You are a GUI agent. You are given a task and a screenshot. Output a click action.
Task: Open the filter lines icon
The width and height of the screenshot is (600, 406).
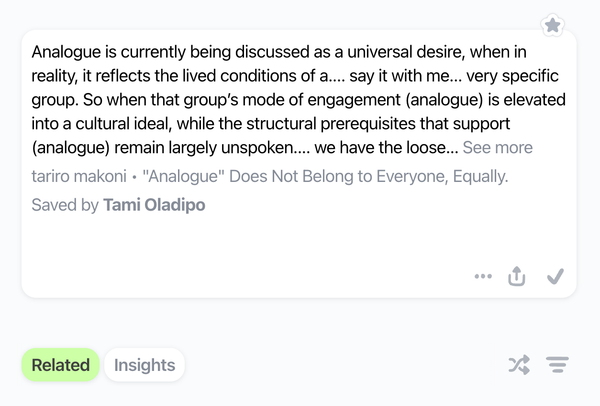click(x=557, y=366)
